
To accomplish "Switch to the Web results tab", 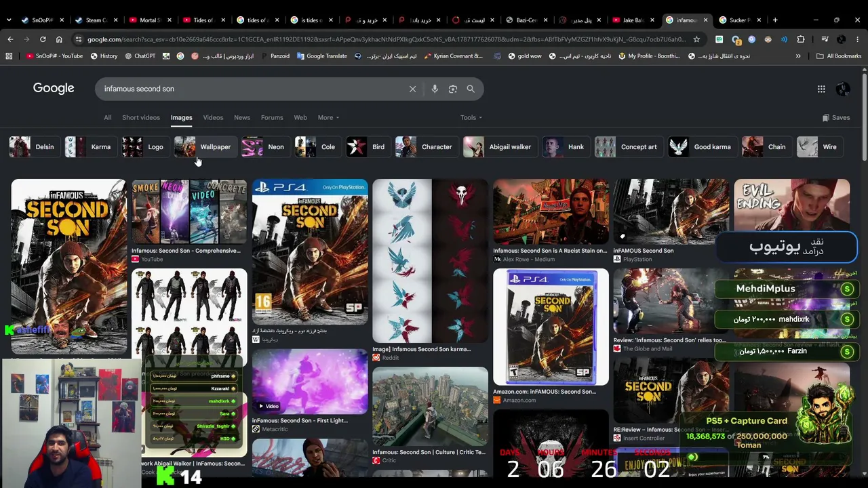I will pos(300,118).
